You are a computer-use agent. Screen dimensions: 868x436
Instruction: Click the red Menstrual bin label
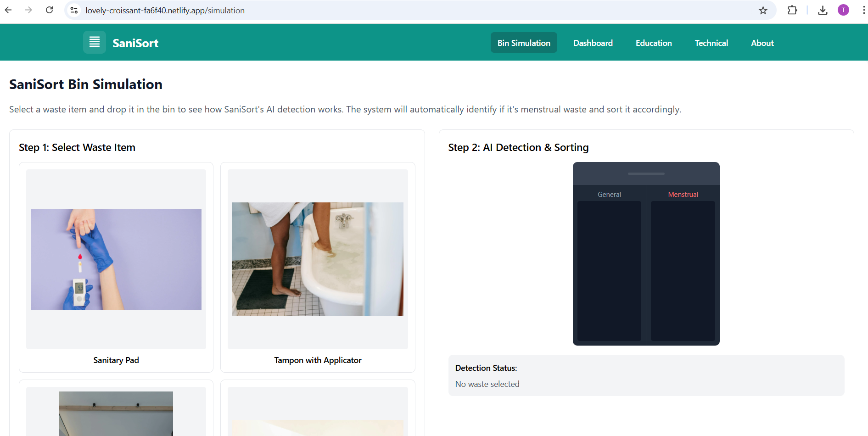point(683,195)
